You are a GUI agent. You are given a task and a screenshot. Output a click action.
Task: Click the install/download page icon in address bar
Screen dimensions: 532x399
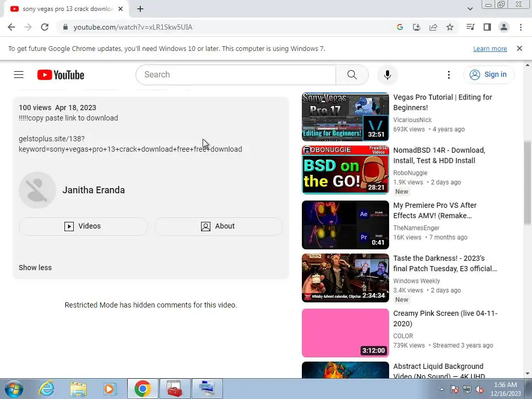tap(417, 27)
